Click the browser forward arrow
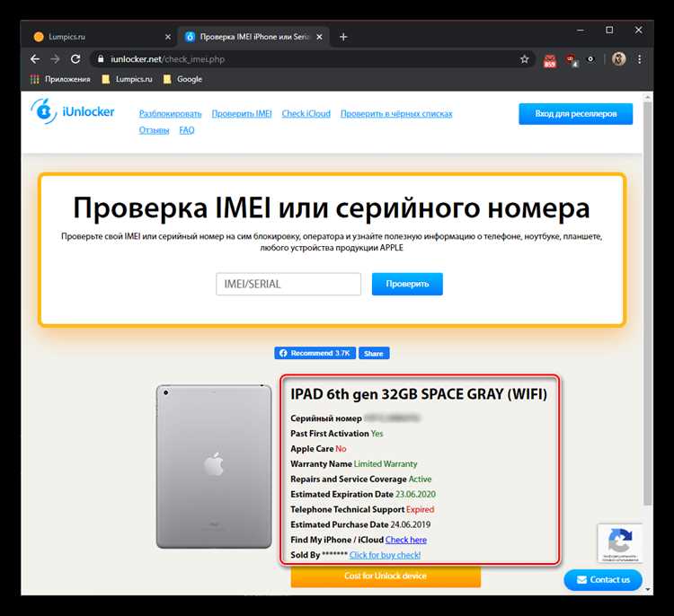 55,59
